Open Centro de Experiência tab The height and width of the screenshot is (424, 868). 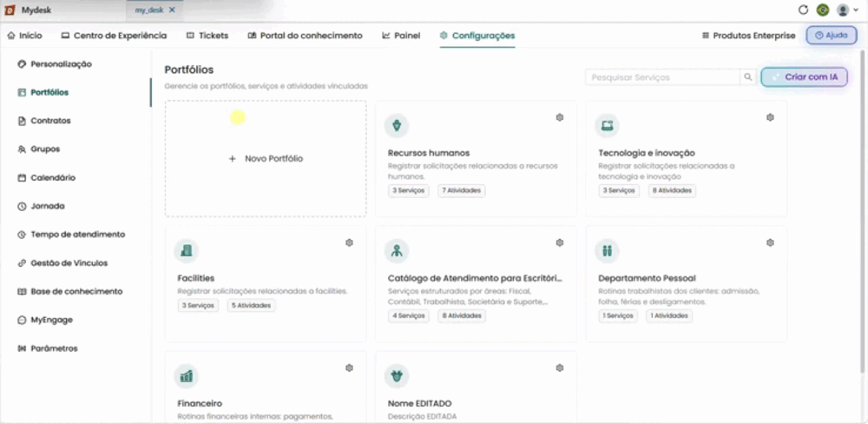[114, 36]
